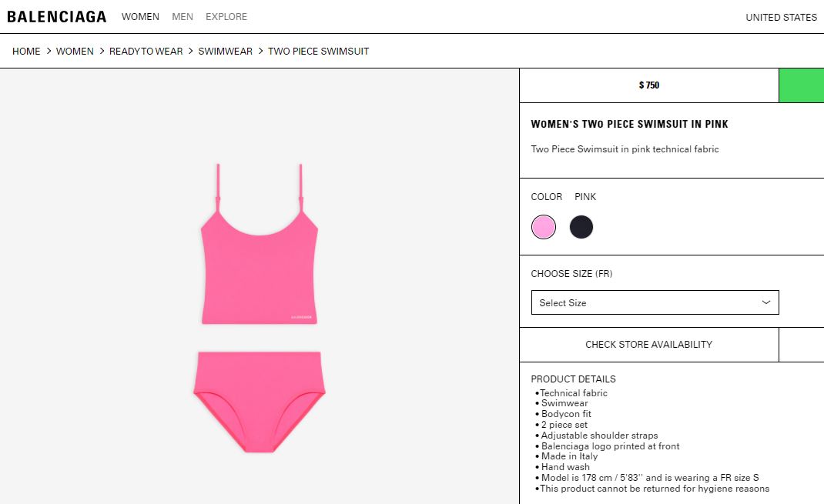The image size is (824, 504).
Task: Click the Balenciaga logo
Action: [x=57, y=17]
